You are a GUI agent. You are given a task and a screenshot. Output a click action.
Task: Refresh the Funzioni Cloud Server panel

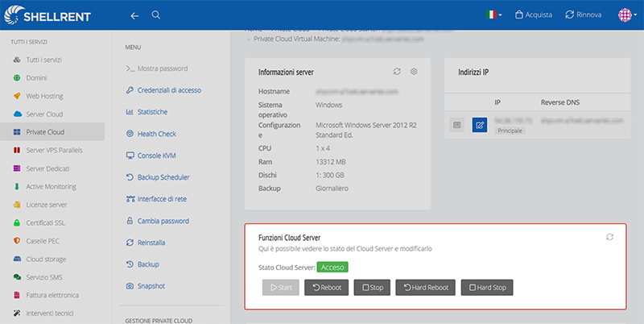coord(610,237)
